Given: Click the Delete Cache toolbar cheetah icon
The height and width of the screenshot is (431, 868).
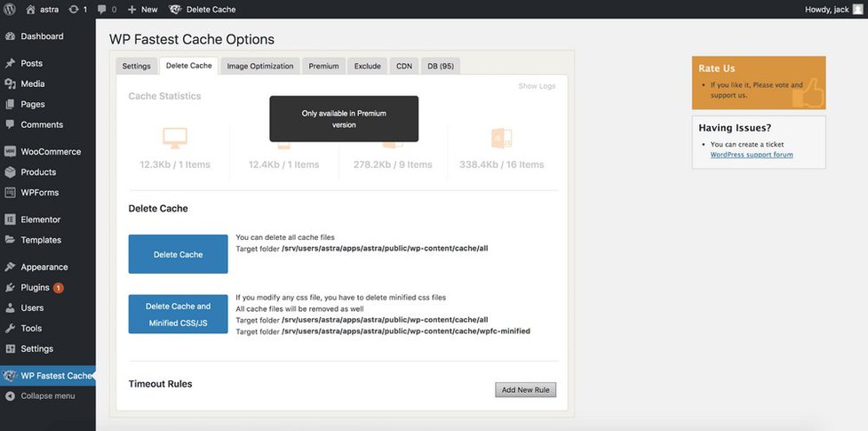Looking at the screenshot, I should (175, 9).
